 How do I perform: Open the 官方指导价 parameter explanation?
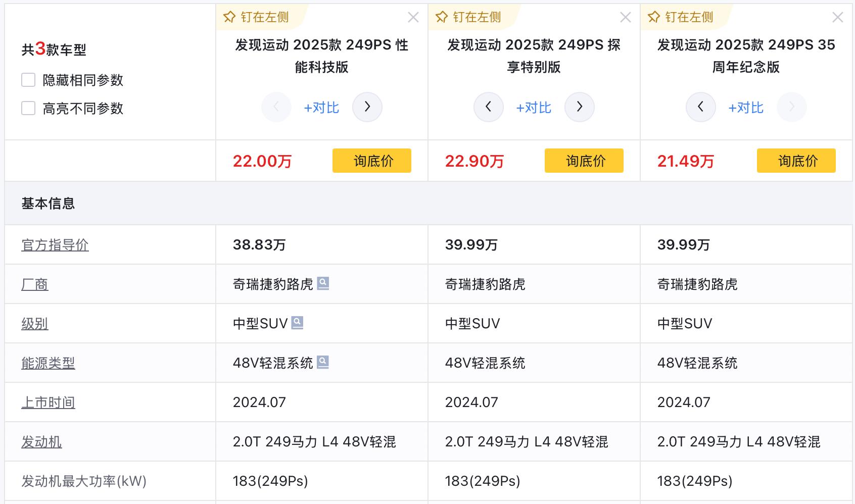[55, 245]
